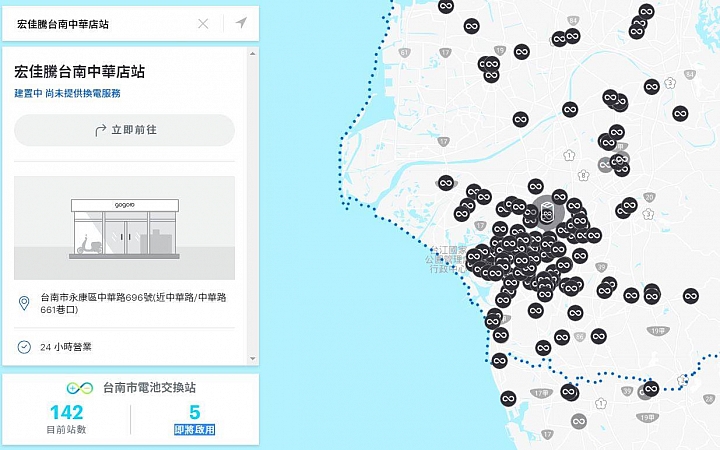Click the 24 小時營業 text
720x450 pixels.
(x=66, y=347)
